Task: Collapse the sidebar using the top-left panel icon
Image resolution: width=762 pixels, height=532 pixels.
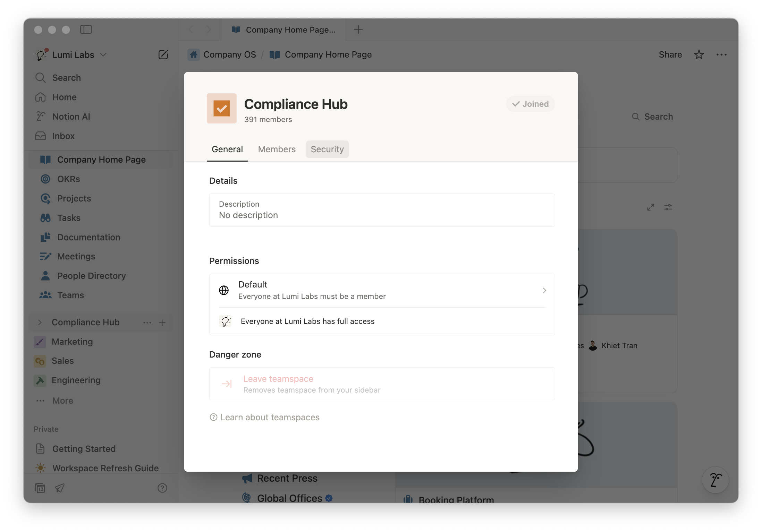Action: pyautogui.click(x=86, y=30)
